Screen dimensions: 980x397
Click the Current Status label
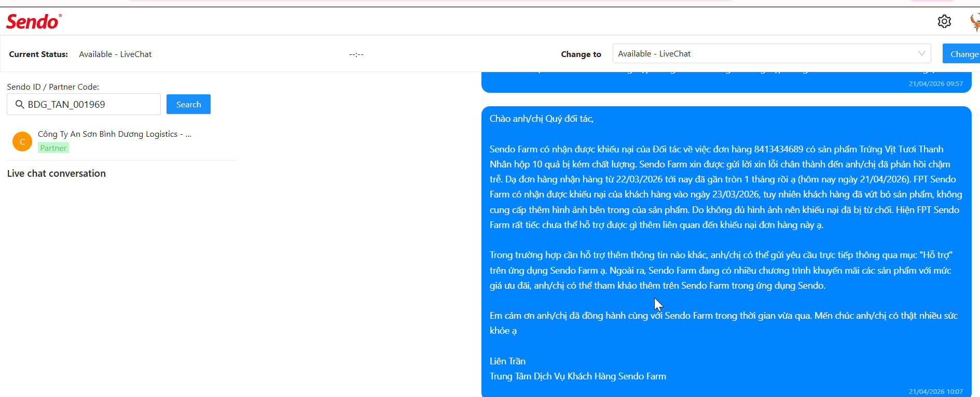(38, 54)
